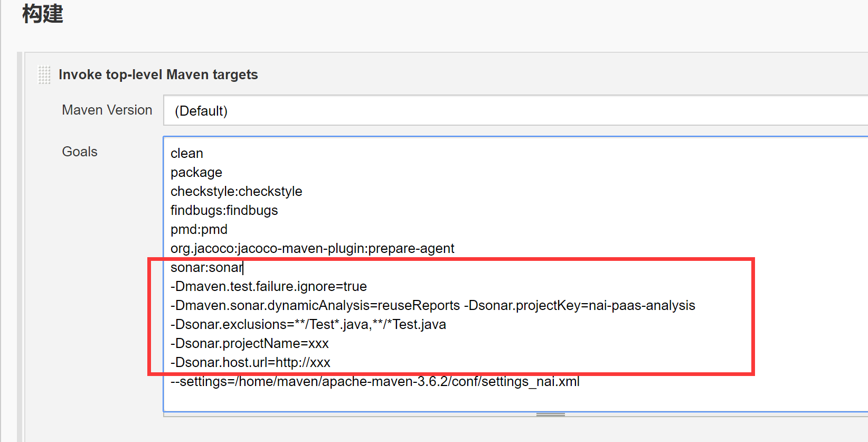Click the -Dmaven.test.failure.ignore=true parameter

268,286
